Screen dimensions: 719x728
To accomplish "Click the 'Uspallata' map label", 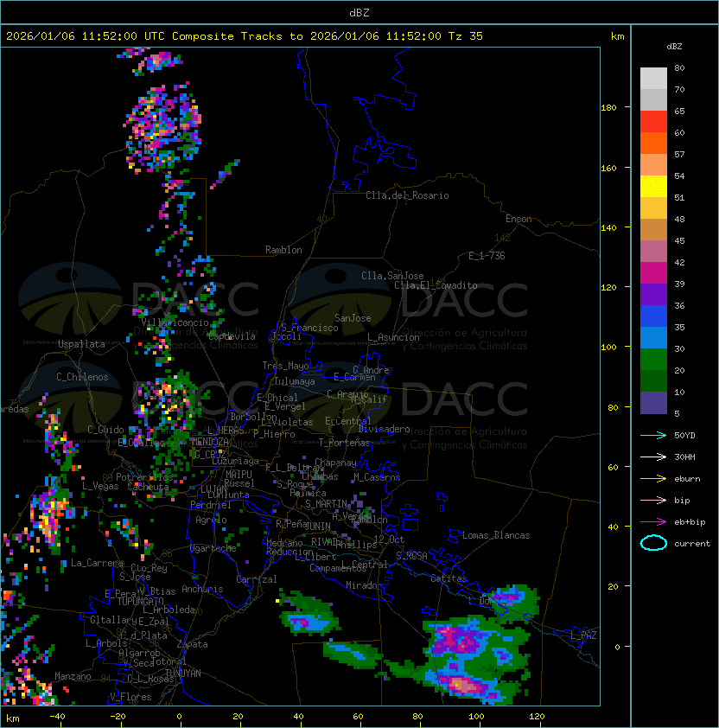I will 81,344.
